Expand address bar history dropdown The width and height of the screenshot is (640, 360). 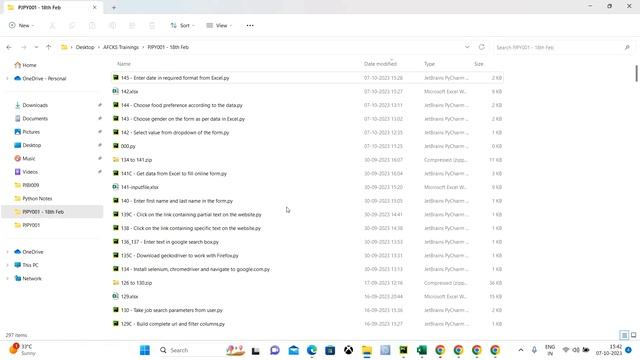[467, 47]
